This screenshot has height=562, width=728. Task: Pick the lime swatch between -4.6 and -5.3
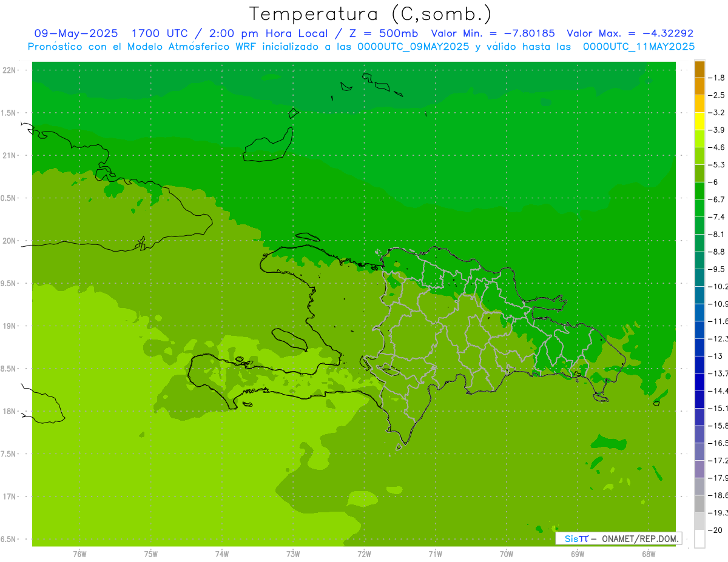point(699,156)
